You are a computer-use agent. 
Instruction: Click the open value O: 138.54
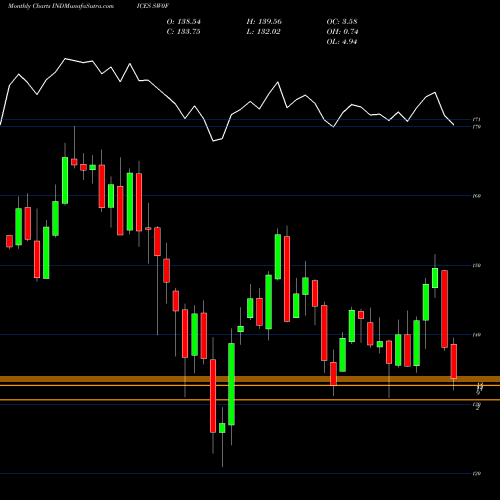183,22
